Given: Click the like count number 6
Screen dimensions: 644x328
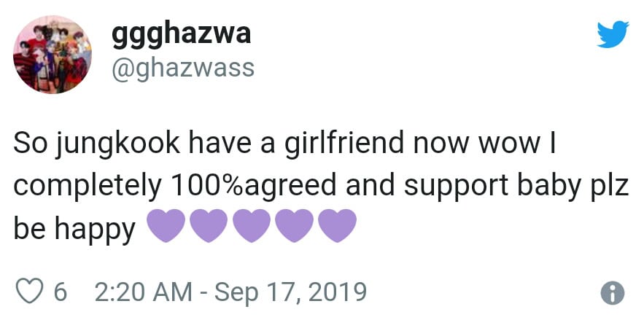Looking at the screenshot, I should pos(61,292).
